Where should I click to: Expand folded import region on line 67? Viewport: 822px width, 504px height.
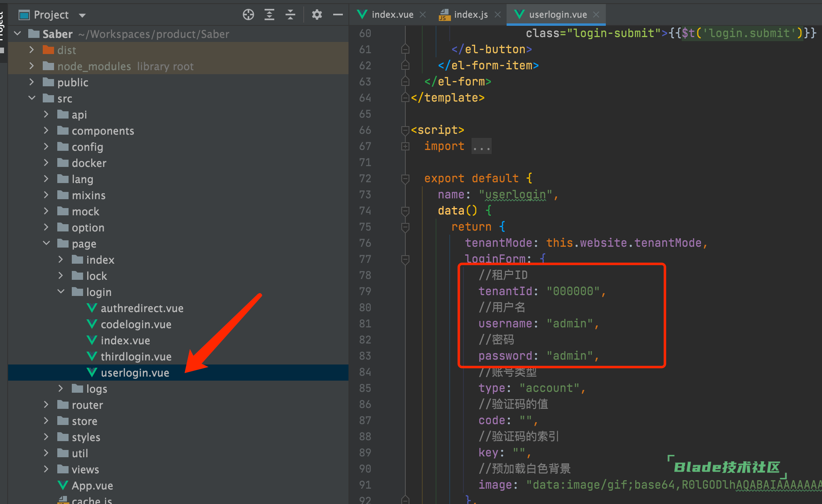coord(405,146)
